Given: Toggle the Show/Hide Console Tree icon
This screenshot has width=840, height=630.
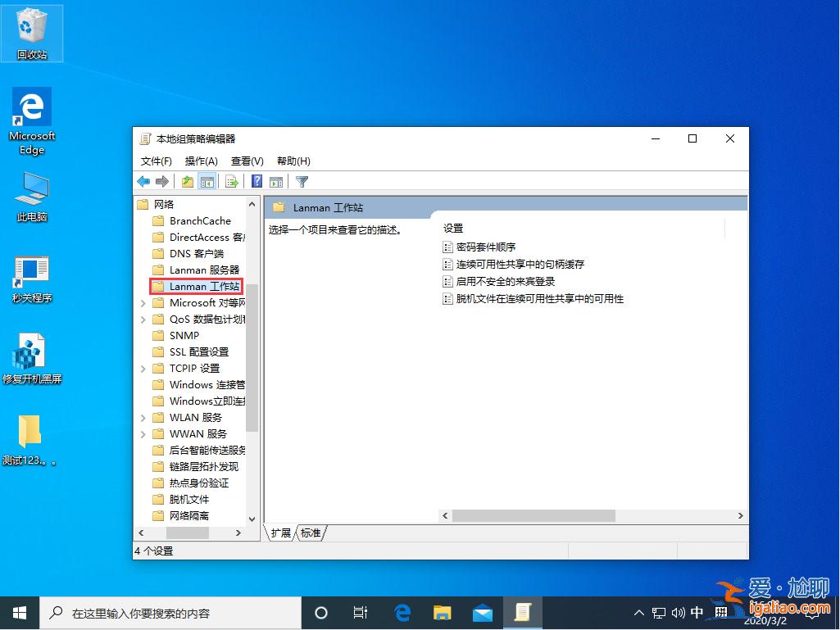Looking at the screenshot, I should tap(207, 181).
